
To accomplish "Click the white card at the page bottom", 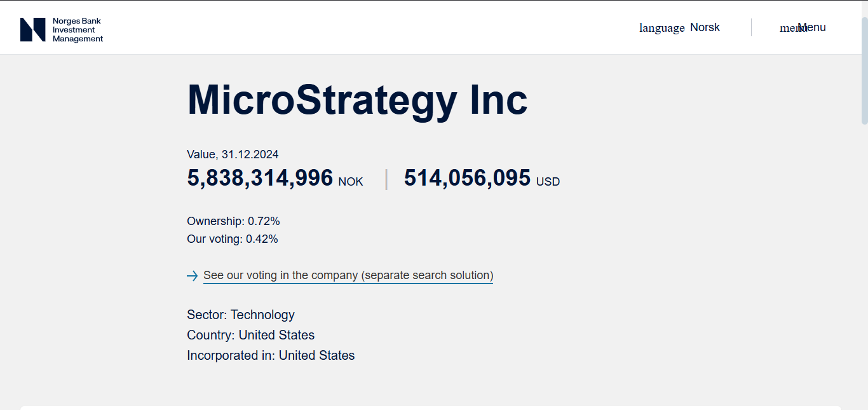I will [x=431, y=407].
